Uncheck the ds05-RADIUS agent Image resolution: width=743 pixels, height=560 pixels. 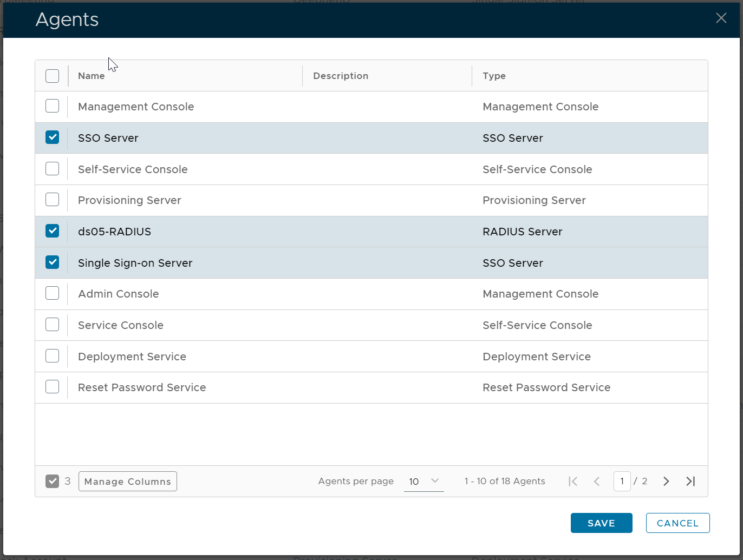53,232
